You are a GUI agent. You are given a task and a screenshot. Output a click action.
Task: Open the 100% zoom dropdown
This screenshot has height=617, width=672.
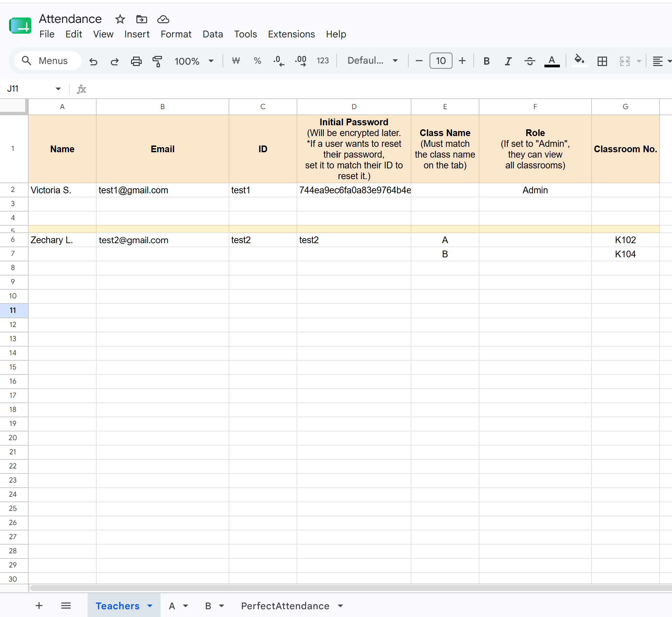pos(194,61)
